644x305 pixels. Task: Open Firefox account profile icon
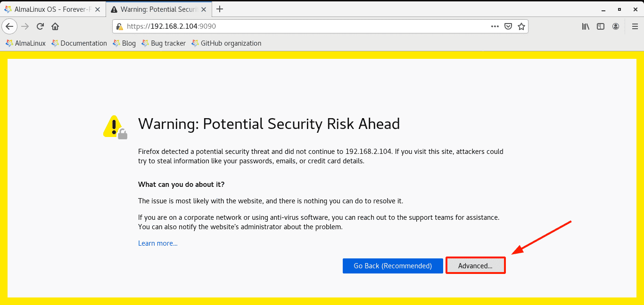[x=616, y=26]
